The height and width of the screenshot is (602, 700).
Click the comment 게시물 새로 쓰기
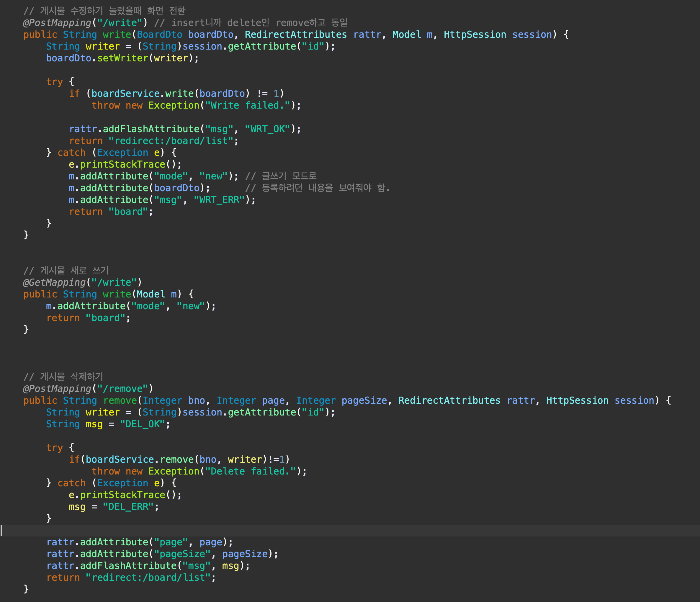(66, 270)
